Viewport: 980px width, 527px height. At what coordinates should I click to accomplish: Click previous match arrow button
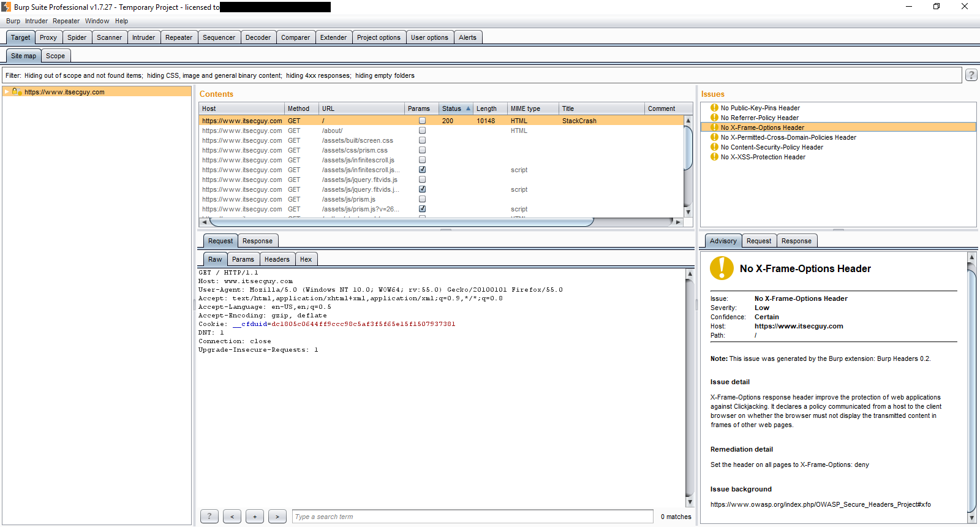click(x=232, y=517)
